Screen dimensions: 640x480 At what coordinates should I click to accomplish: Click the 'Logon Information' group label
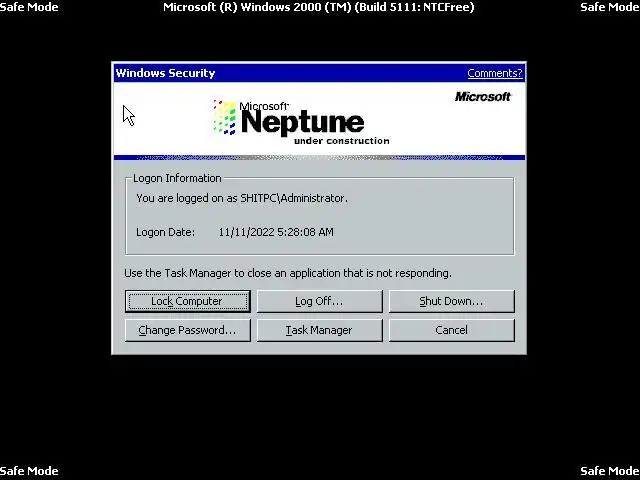pyautogui.click(x=177, y=178)
